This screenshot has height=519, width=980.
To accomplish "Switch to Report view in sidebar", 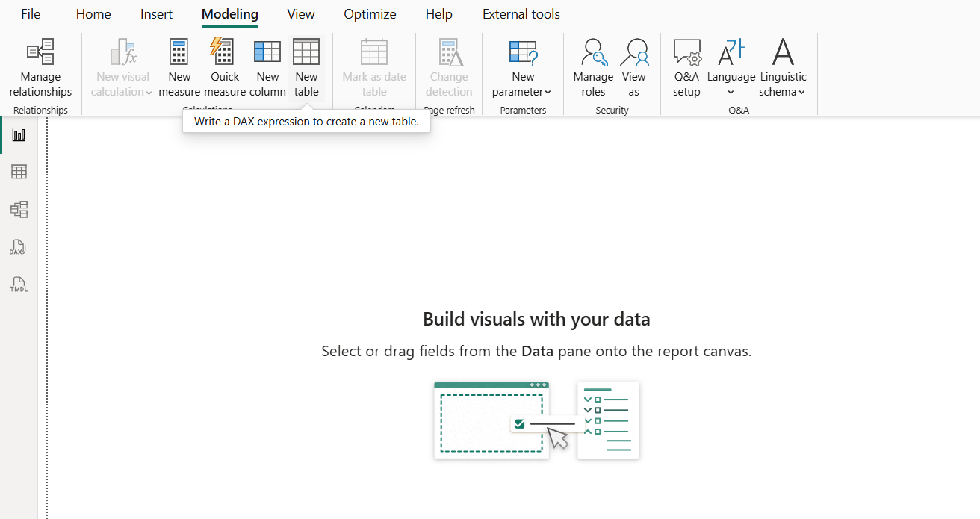I will pos(19,135).
